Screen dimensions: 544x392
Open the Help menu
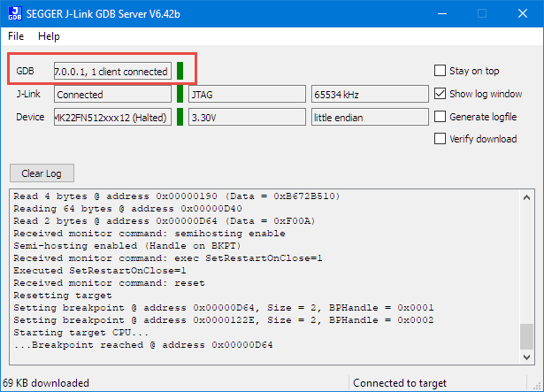(49, 36)
